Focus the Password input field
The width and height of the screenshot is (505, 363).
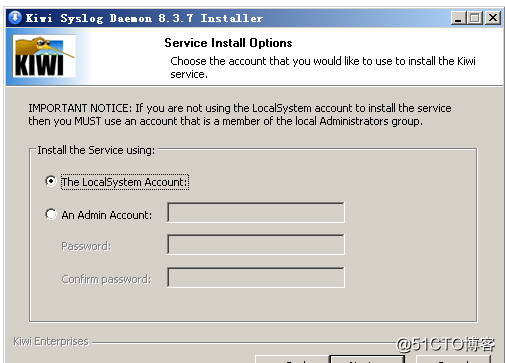pos(256,244)
